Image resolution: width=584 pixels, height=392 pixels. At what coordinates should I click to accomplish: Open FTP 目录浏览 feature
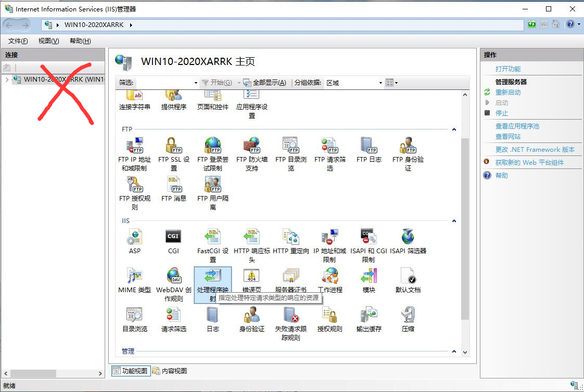pos(291,154)
